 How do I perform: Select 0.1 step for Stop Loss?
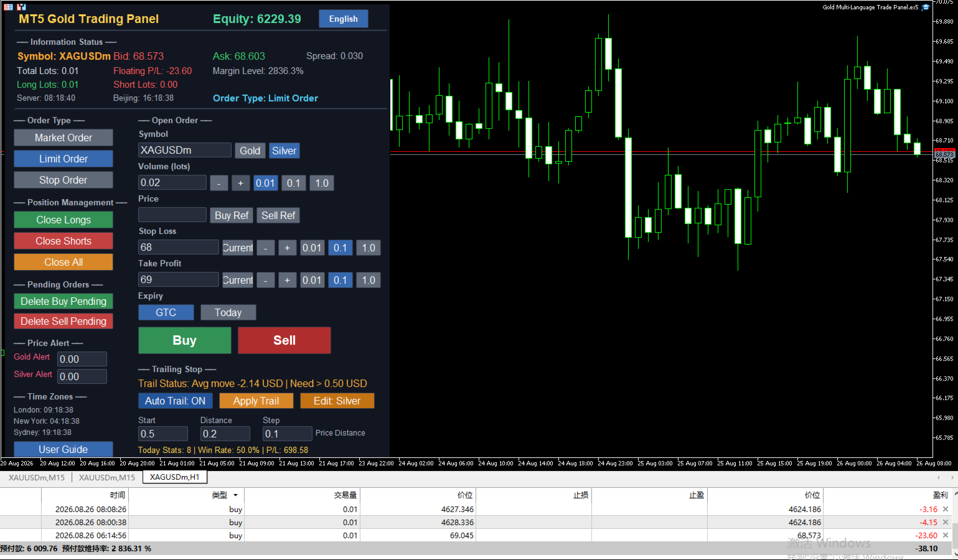[340, 248]
